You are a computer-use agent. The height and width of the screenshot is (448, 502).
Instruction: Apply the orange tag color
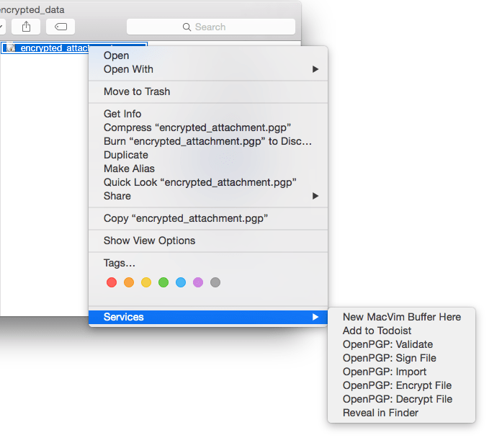(x=129, y=282)
